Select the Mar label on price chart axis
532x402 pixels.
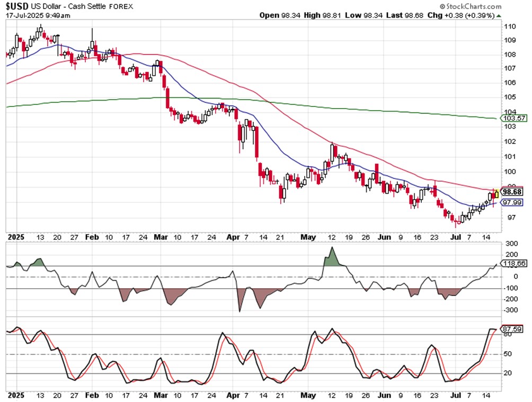pos(161,237)
